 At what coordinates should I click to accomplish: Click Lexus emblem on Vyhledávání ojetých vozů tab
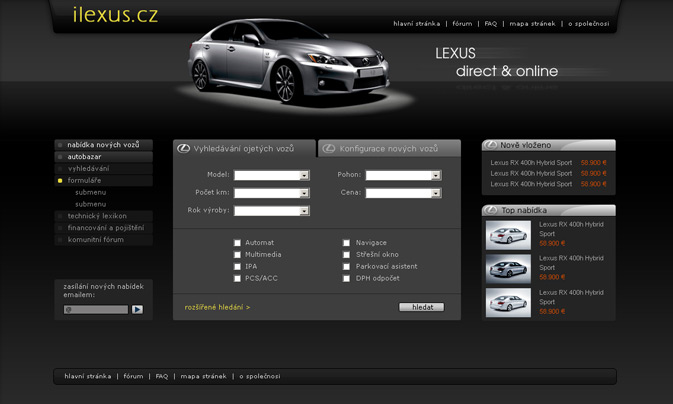183,149
